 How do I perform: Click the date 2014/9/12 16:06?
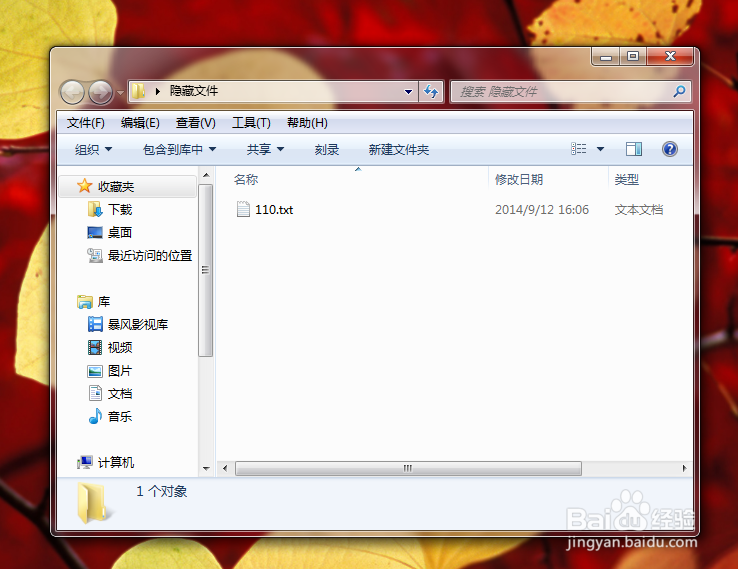click(x=542, y=210)
